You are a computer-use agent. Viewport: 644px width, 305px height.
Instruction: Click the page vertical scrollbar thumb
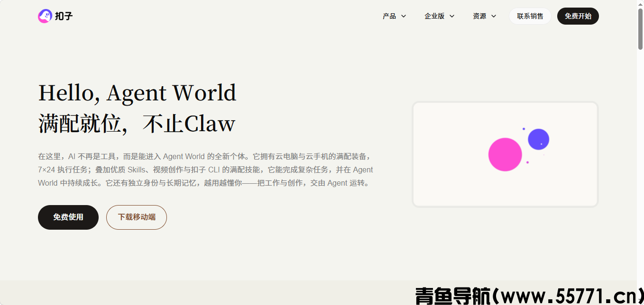point(640,28)
